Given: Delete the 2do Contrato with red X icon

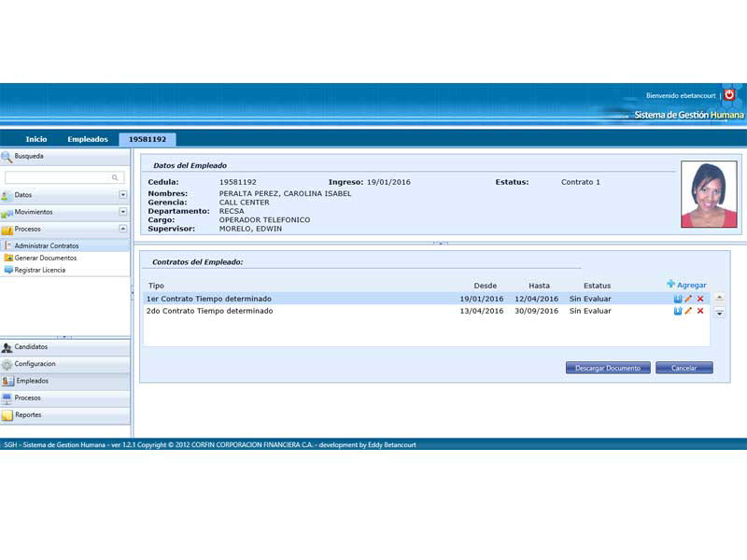Looking at the screenshot, I should pyautogui.click(x=700, y=311).
